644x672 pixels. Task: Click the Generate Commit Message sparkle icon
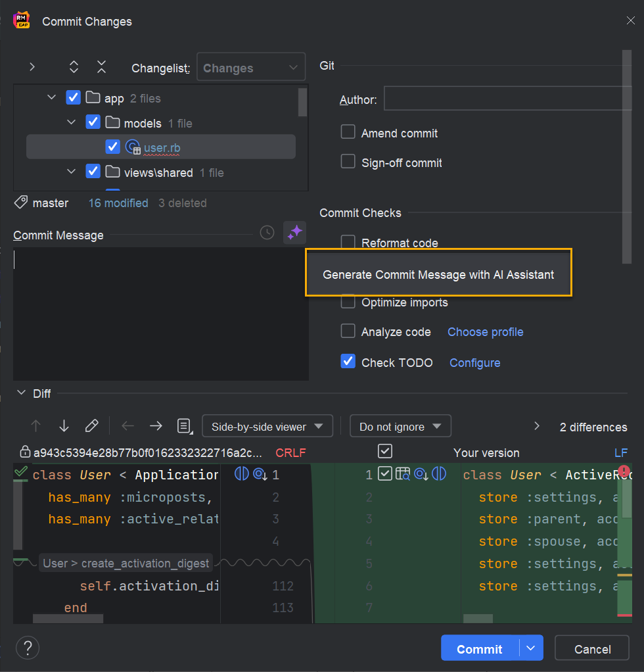point(295,233)
